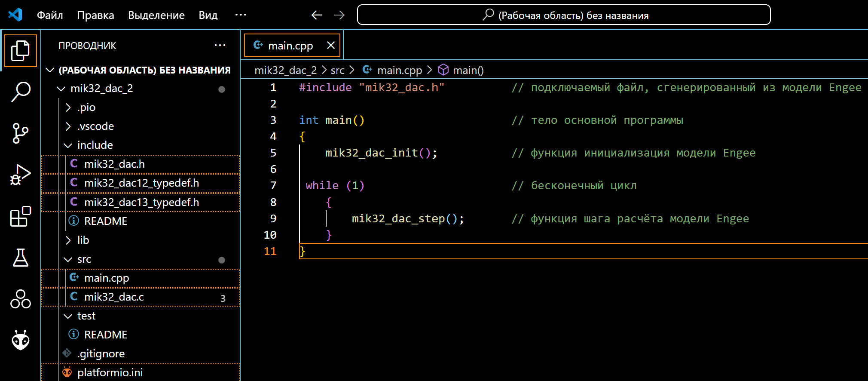
Task: Open the PlatformIO alien icon
Action: point(20,341)
